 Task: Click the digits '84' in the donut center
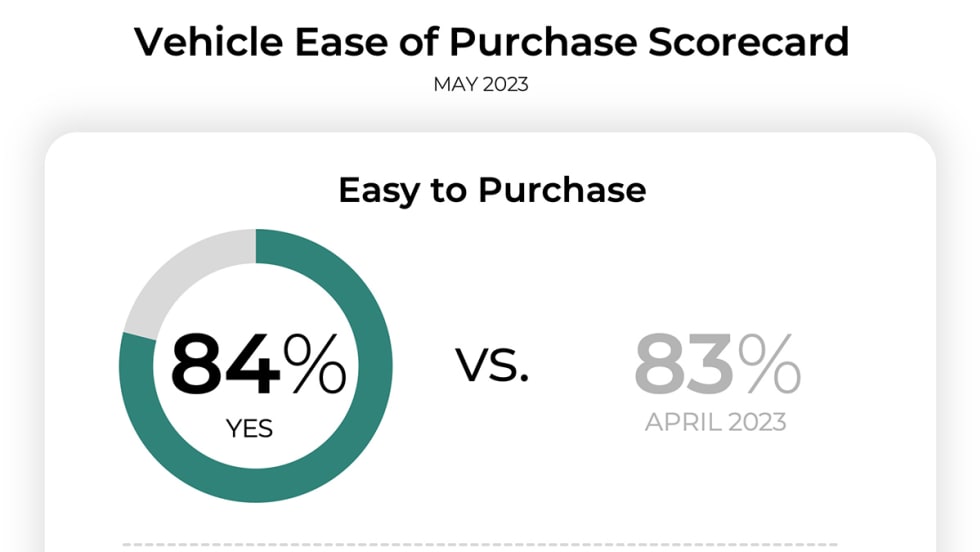pyautogui.click(x=224, y=365)
